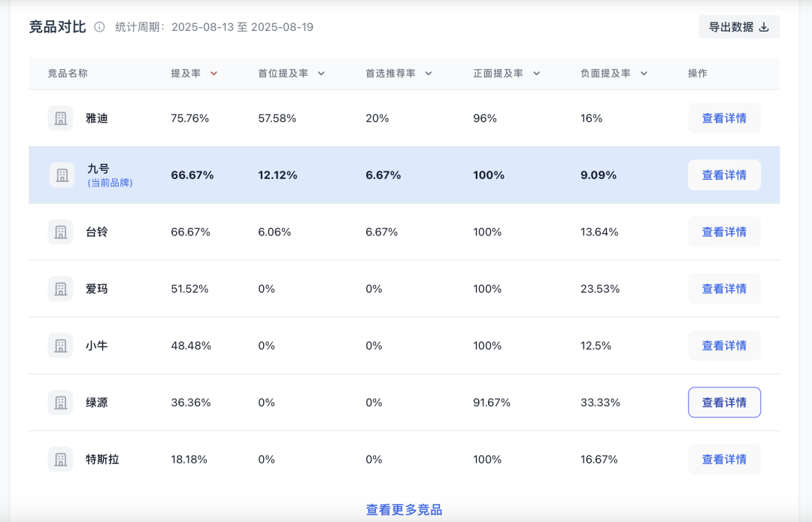This screenshot has width=812, height=522.
Task: Sort by 首选推荐率 column chevron
Action: tap(429, 74)
